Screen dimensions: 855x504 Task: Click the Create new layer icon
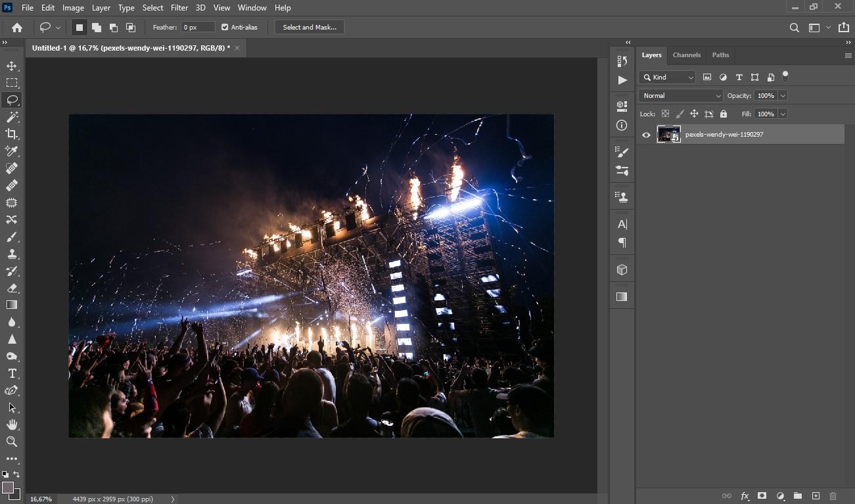[816, 496]
